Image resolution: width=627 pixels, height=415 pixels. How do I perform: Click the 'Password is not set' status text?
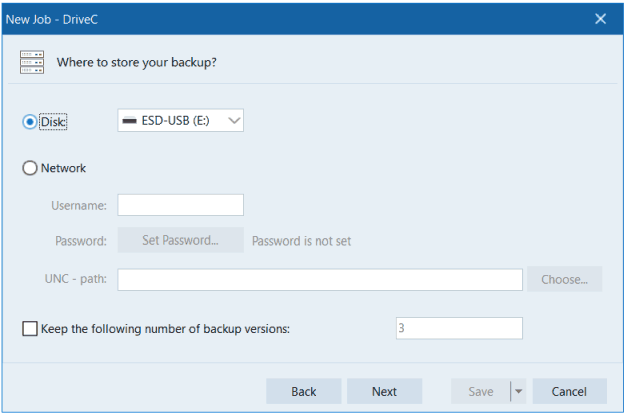301,241
